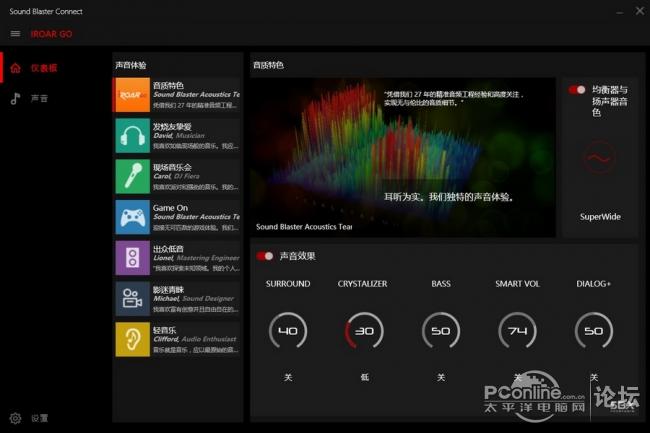Select the Game On gamepad icon
This screenshot has width=650, height=433.
tap(132, 217)
